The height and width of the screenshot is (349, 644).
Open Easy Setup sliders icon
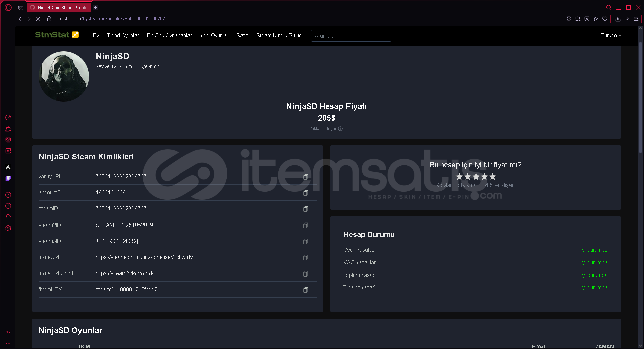pyautogui.click(x=636, y=19)
